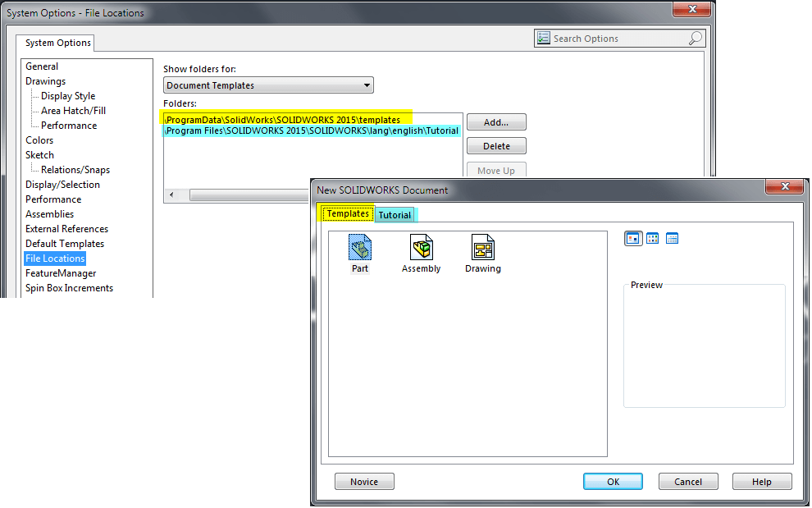Click the Search Options magnifier icon
812x508 pixels.
pos(694,38)
